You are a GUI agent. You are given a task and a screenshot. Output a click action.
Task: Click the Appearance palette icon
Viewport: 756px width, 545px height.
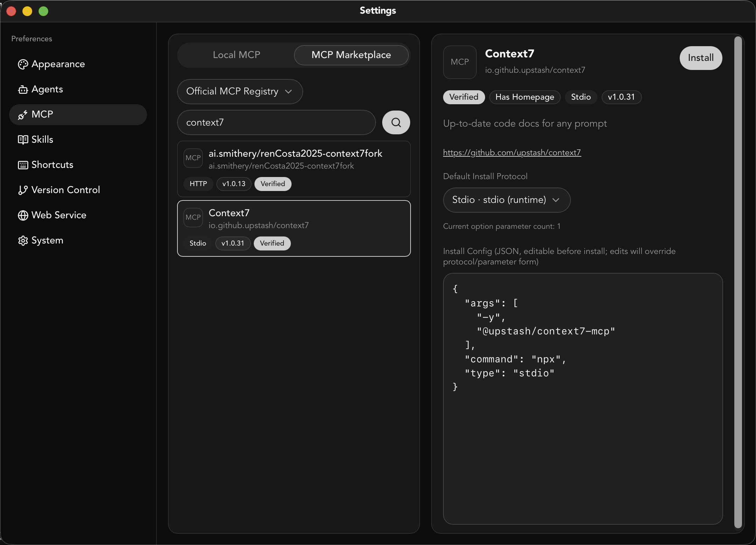23,64
